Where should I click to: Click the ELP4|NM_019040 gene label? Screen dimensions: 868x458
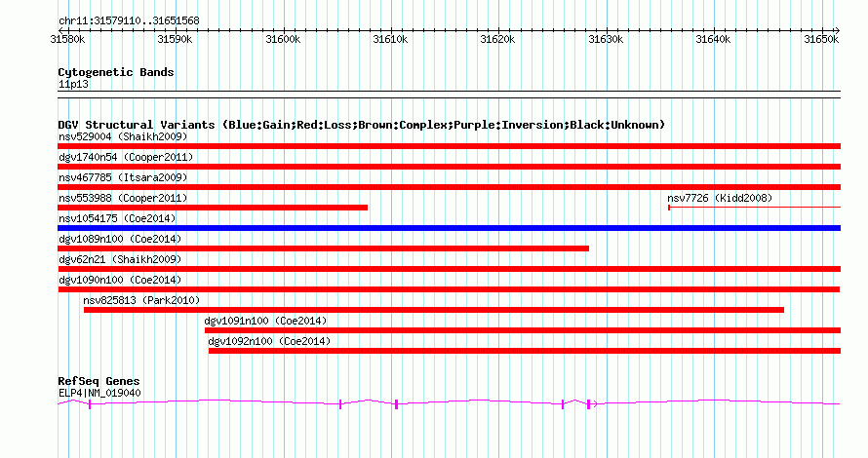tap(99, 394)
